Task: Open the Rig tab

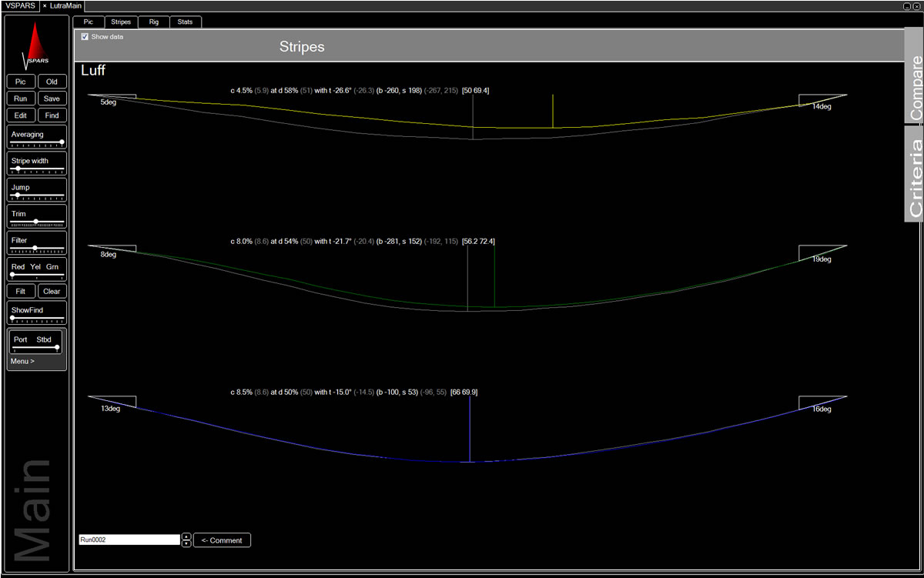Action: pos(154,22)
